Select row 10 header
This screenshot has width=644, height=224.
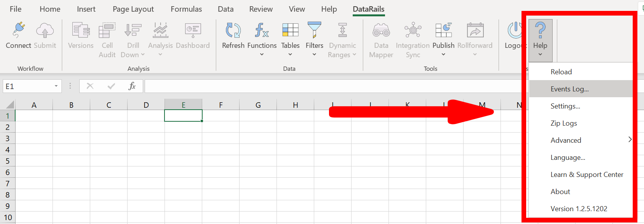[x=7, y=217]
